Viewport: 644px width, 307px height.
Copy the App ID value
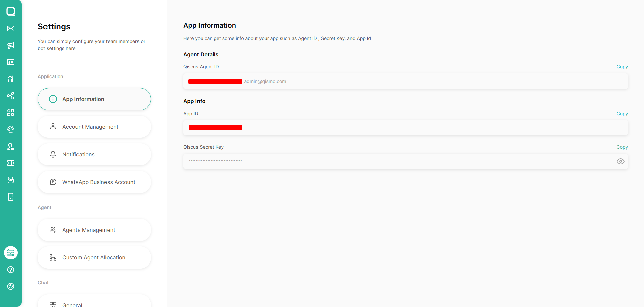click(x=622, y=114)
